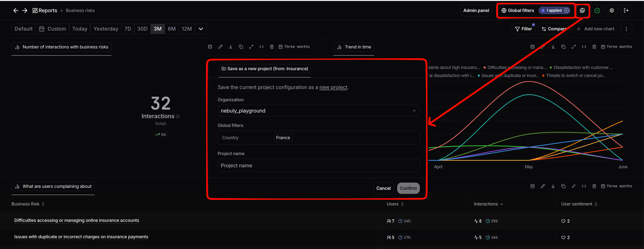
Task: Delete the Number of interactions chart
Action: [x=272, y=47]
